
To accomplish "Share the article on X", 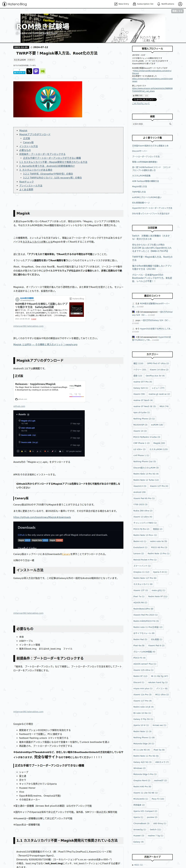I will pos(29,71).
